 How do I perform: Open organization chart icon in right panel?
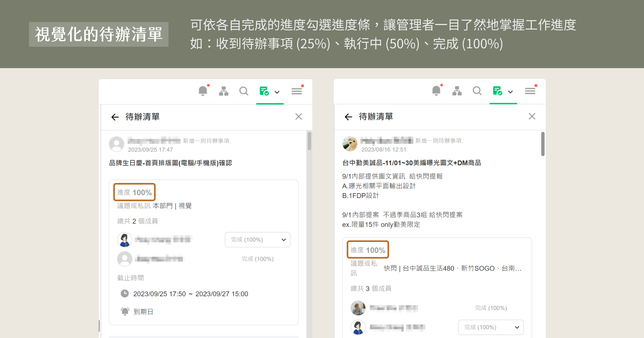pos(457,91)
